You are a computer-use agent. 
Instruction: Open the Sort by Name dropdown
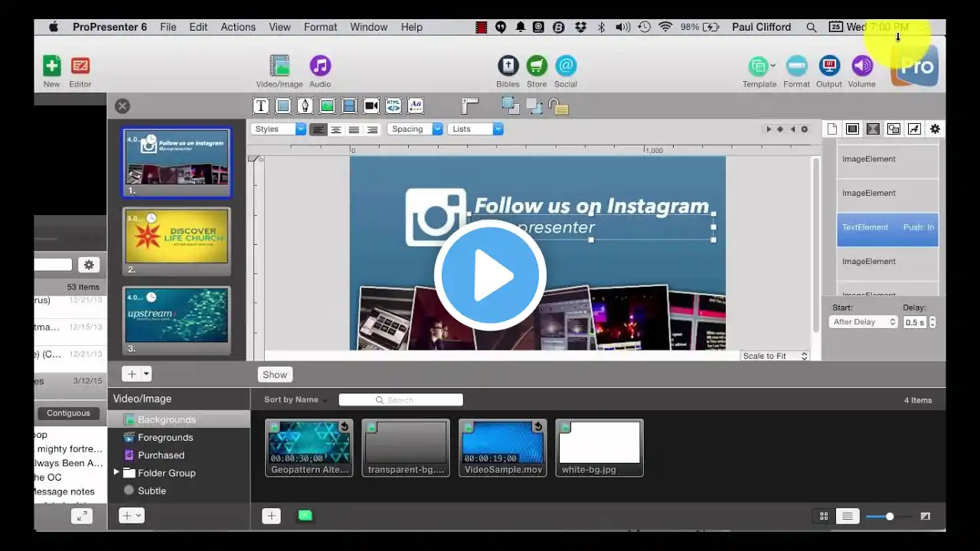click(296, 399)
